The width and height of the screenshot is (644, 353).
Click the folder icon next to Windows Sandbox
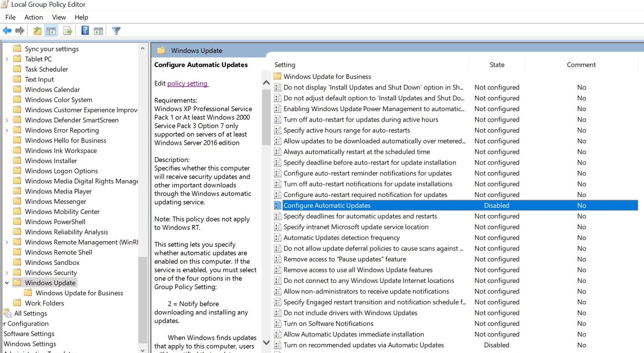tap(17, 262)
